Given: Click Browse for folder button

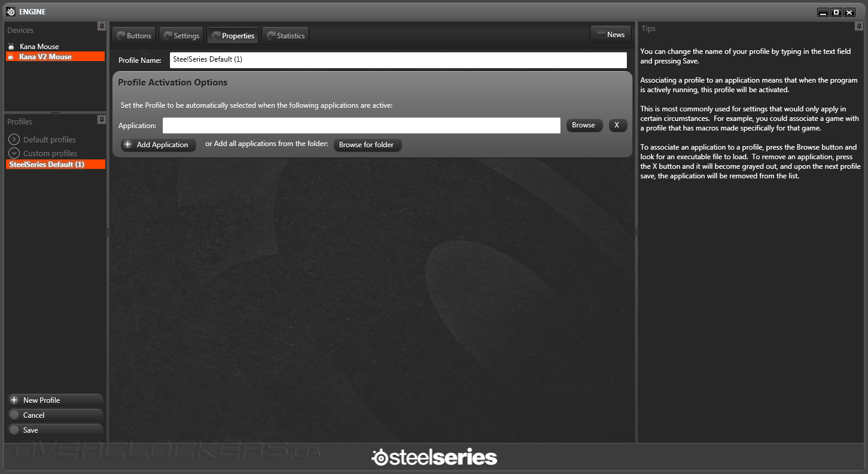Looking at the screenshot, I should 367,145.
